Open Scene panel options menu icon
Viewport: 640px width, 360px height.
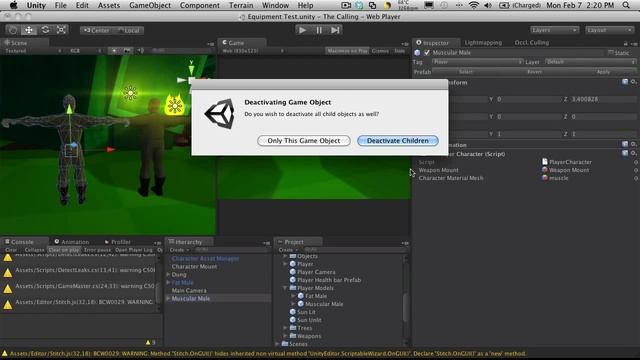point(211,44)
